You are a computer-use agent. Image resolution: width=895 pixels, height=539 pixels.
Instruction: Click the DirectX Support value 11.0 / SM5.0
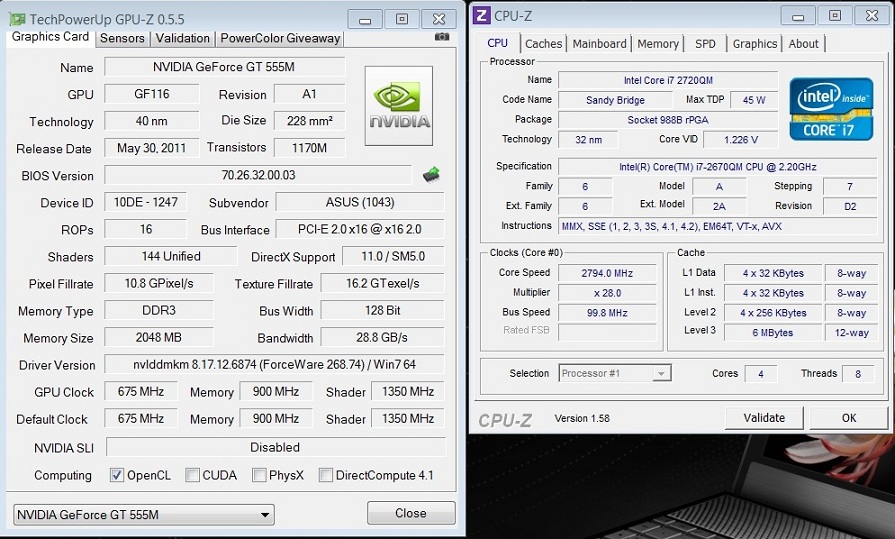(393, 256)
